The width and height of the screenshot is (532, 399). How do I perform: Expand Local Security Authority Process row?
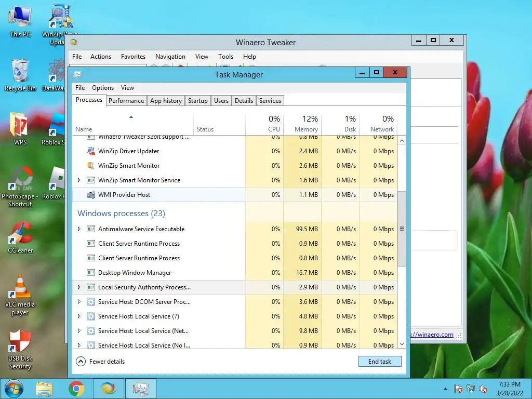[79, 287]
